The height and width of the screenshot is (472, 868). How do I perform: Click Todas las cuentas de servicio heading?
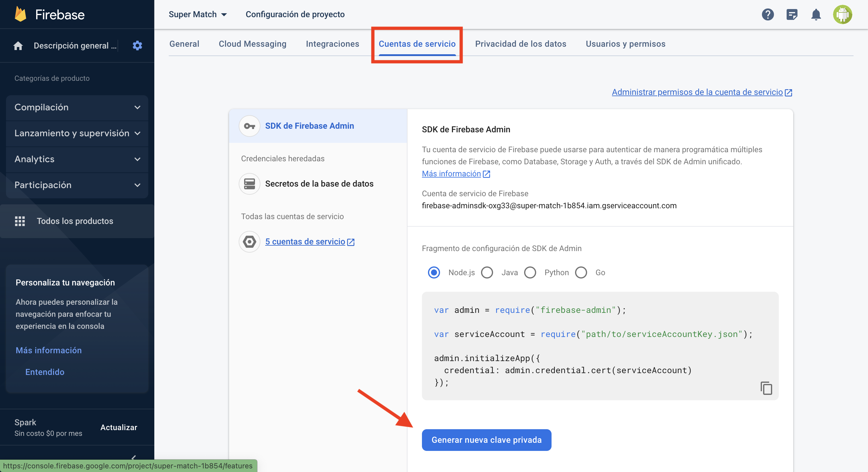tap(292, 216)
